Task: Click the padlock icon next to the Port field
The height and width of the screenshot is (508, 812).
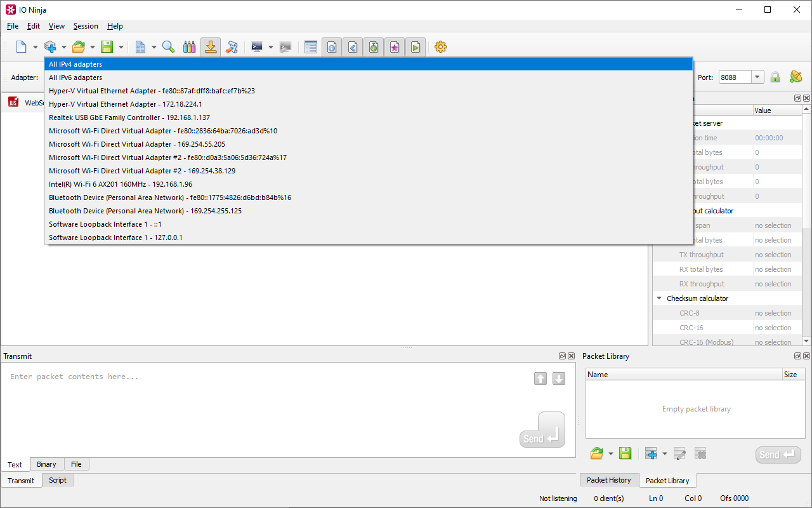Action: pos(775,77)
